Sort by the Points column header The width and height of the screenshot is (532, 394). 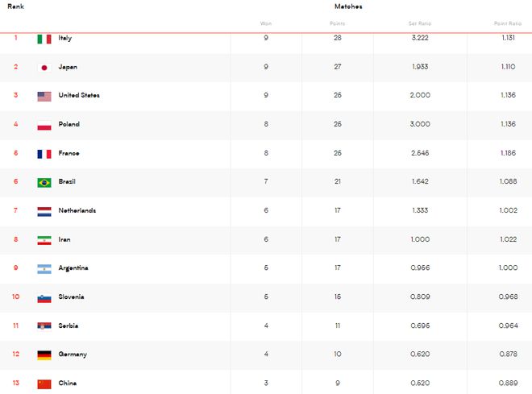[x=337, y=23]
